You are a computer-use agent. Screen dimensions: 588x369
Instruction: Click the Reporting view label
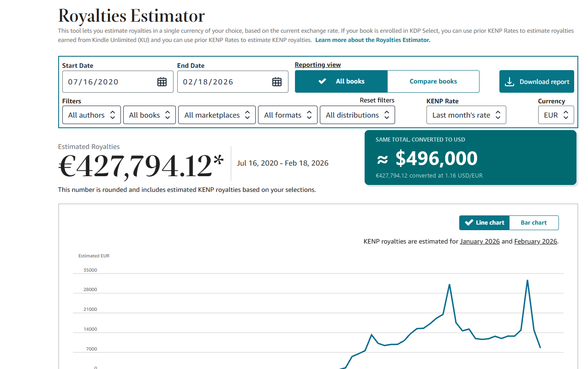click(318, 65)
